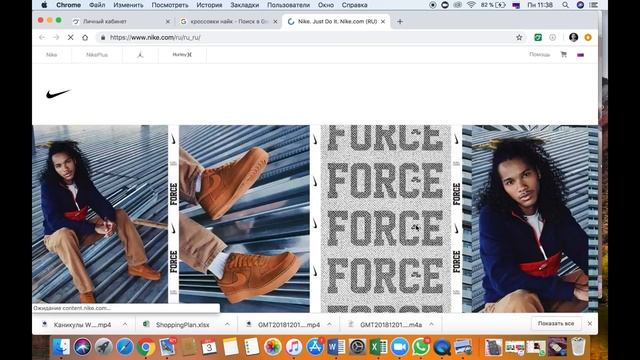Open Finder from the dock
The width and height of the screenshot is (640, 360).
(61, 347)
